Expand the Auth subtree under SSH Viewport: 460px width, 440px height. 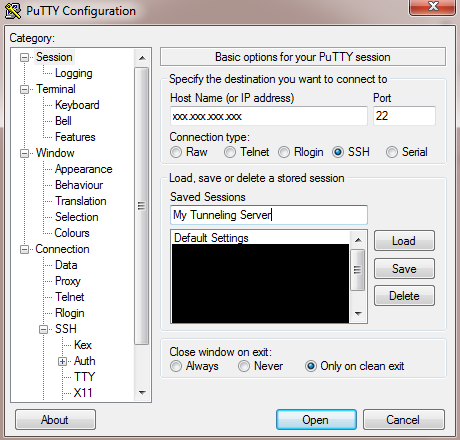(62, 361)
